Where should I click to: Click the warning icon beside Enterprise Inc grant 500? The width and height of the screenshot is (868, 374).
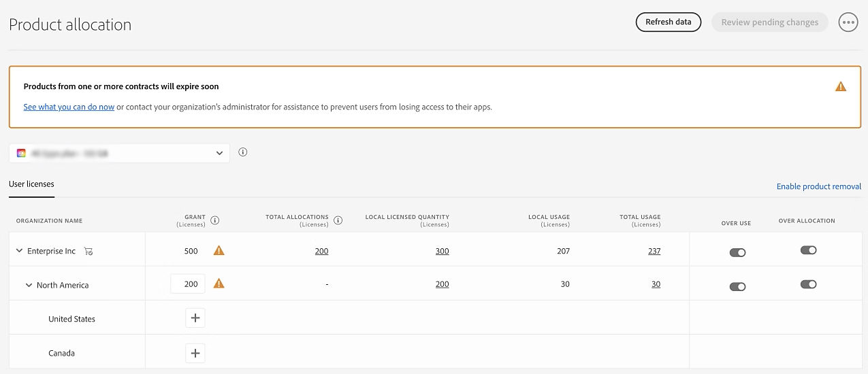219,250
